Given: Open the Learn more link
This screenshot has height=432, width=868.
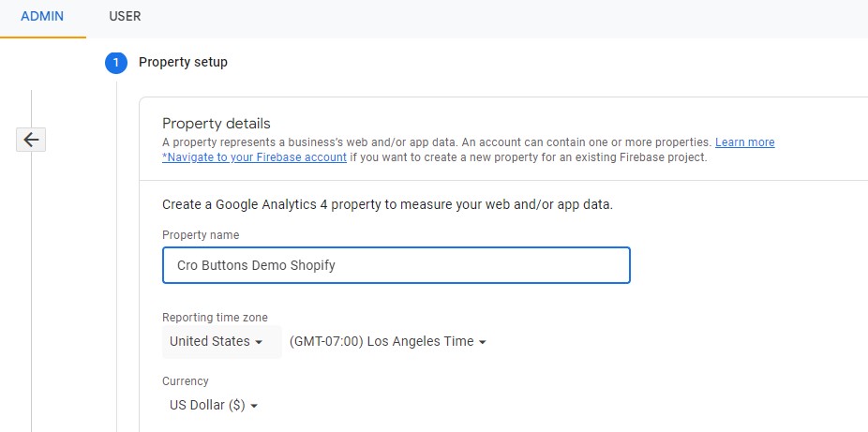Looking at the screenshot, I should 744,142.
